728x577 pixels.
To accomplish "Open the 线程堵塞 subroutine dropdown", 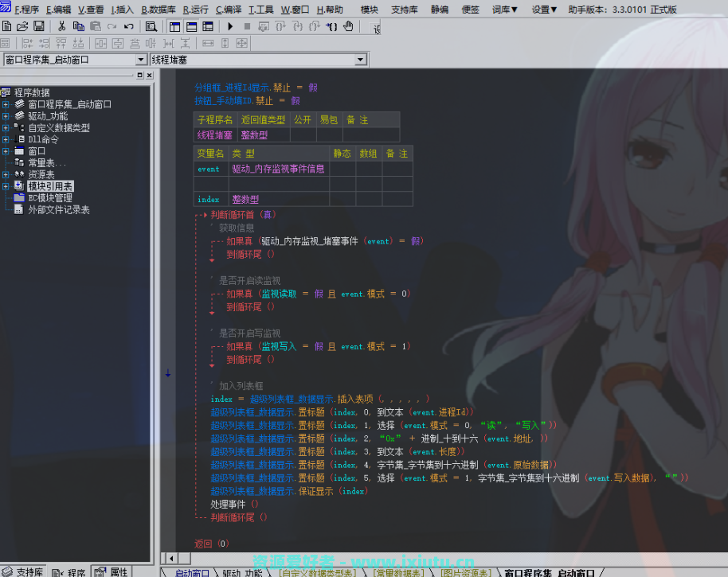I will [360, 60].
